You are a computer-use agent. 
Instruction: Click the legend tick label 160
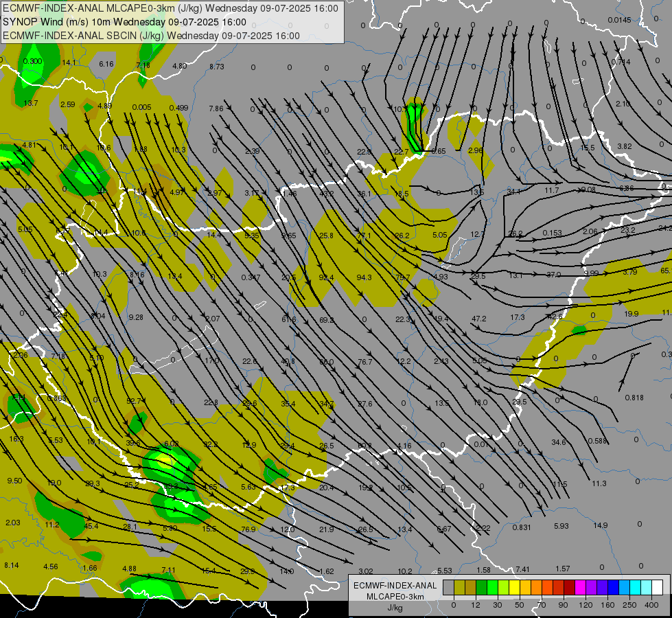[x=607, y=605]
